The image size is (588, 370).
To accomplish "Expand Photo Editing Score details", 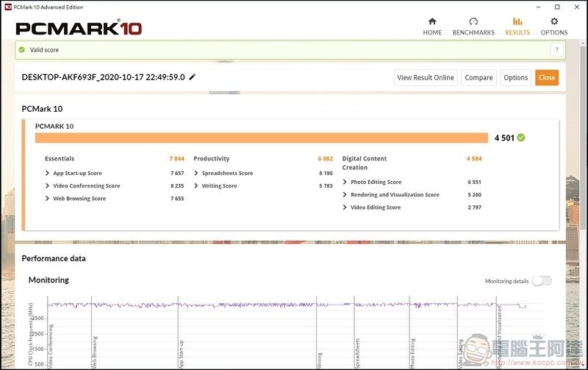I will pos(345,182).
